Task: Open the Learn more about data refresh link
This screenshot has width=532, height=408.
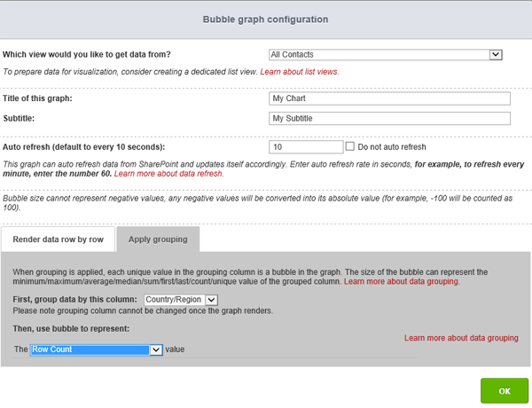Action: pos(168,174)
